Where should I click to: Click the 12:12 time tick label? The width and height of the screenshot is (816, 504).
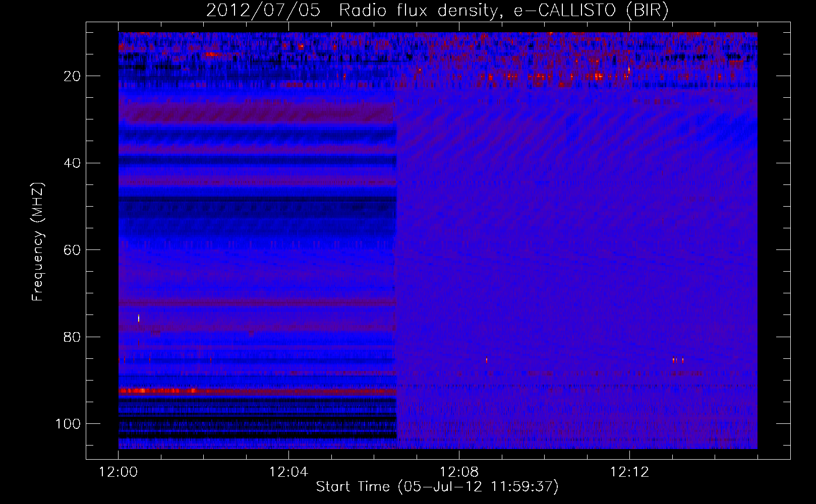(x=629, y=472)
